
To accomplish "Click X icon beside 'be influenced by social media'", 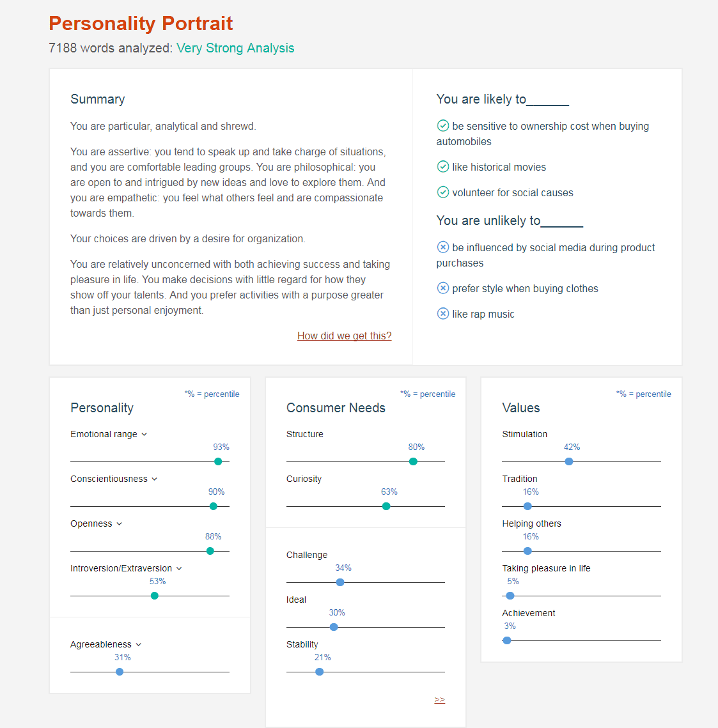I will pos(443,247).
